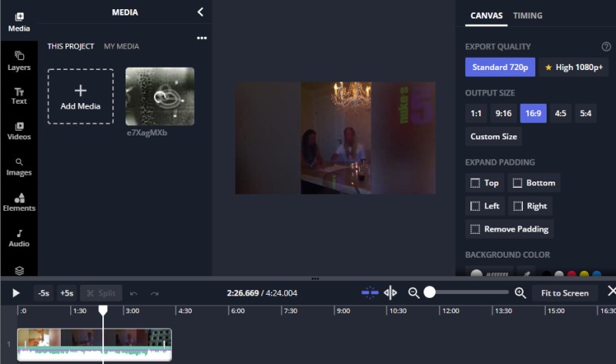The width and height of the screenshot is (616, 364).
Task: Open the Images search panel
Action: [x=18, y=167]
